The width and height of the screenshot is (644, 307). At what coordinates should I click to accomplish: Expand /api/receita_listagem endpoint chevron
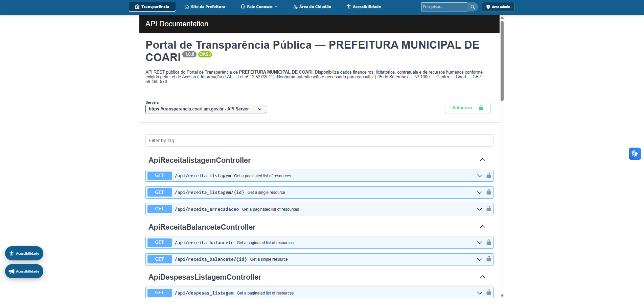tap(479, 176)
